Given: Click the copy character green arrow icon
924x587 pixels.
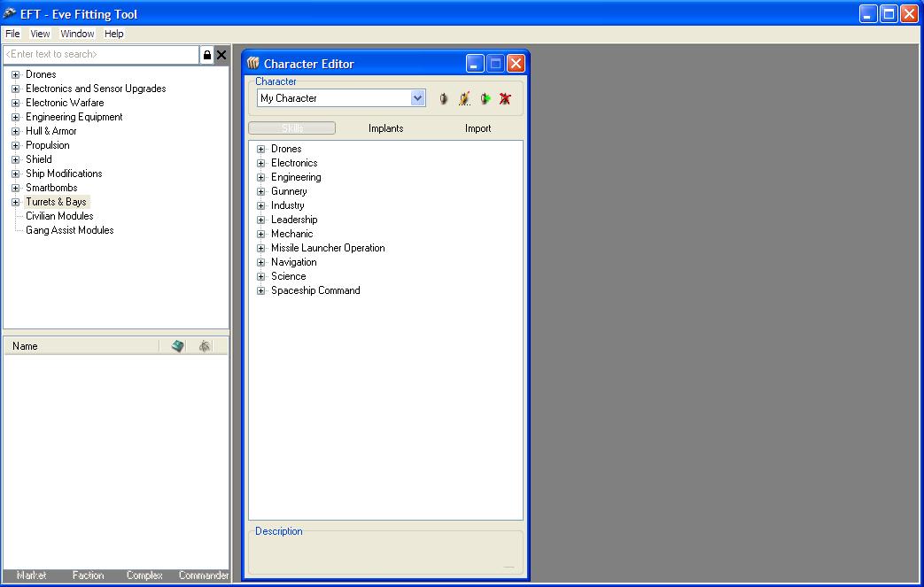Looking at the screenshot, I should click(x=485, y=98).
